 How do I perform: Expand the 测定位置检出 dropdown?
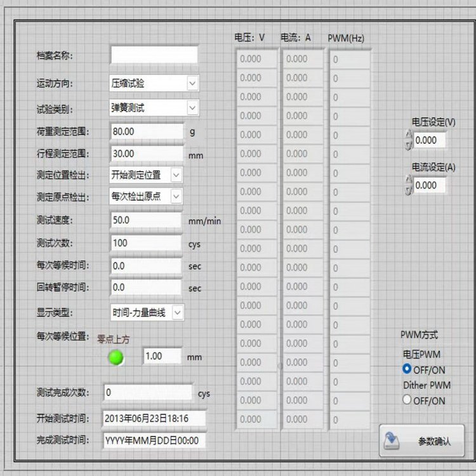(176, 175)
